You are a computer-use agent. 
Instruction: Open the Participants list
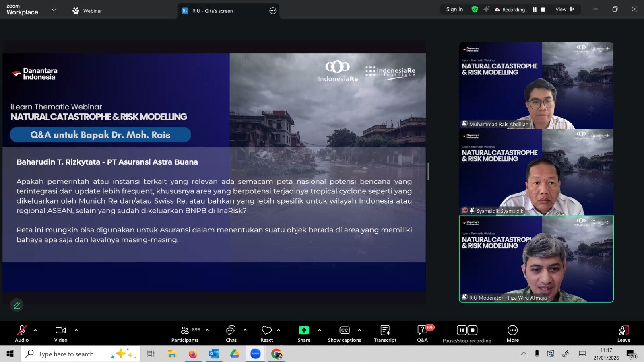[x=185, y=333]
